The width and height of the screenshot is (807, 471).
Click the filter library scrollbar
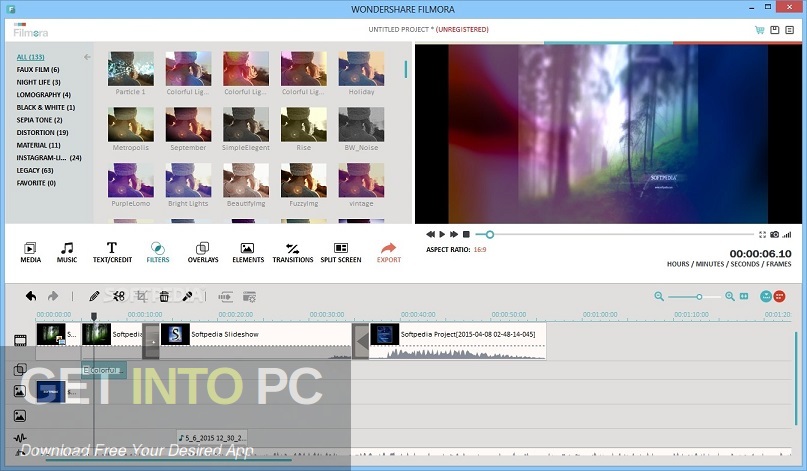click(406, 69)
